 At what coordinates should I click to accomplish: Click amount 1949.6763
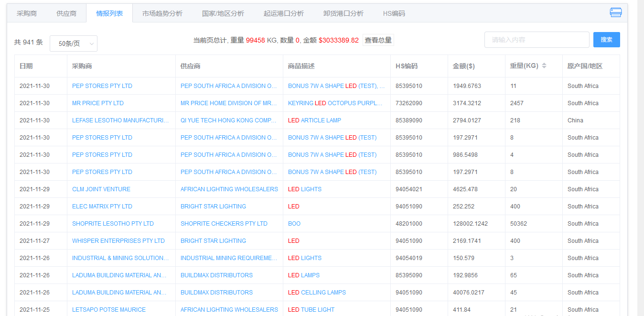467,86
